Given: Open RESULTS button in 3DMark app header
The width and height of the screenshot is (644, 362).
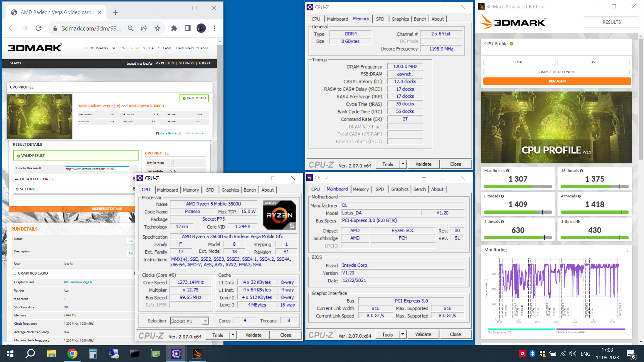Looking at the screenshot, I should 611,22.
